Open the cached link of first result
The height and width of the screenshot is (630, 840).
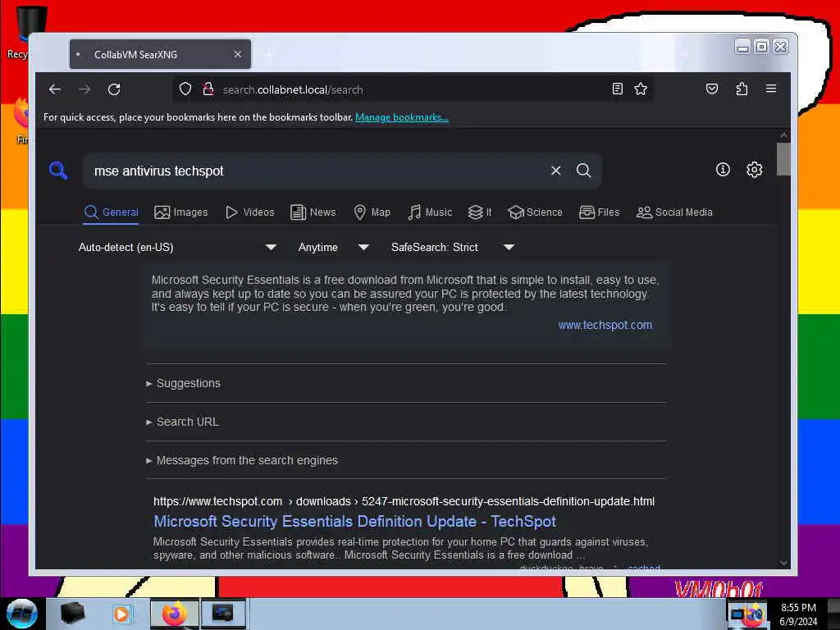tap(643, 567)
